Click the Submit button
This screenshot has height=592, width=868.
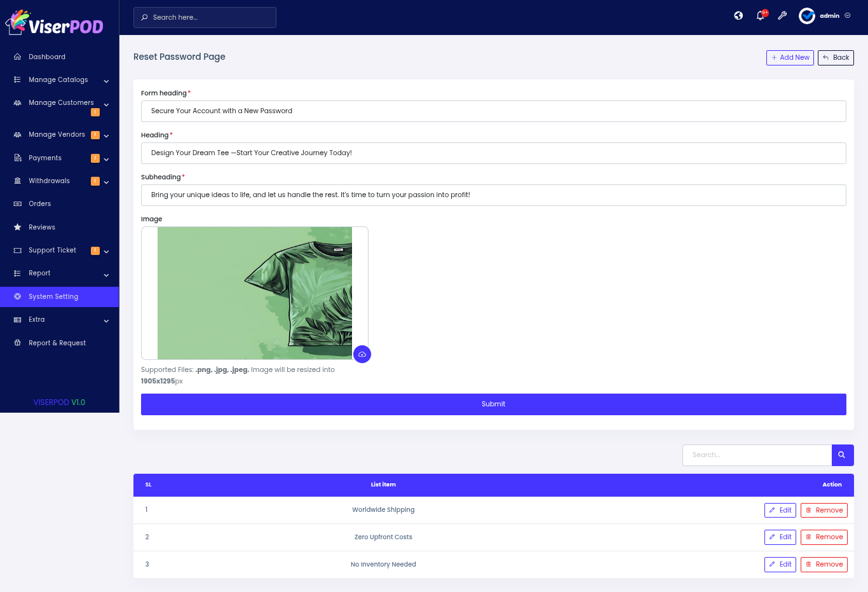[493, 404]
